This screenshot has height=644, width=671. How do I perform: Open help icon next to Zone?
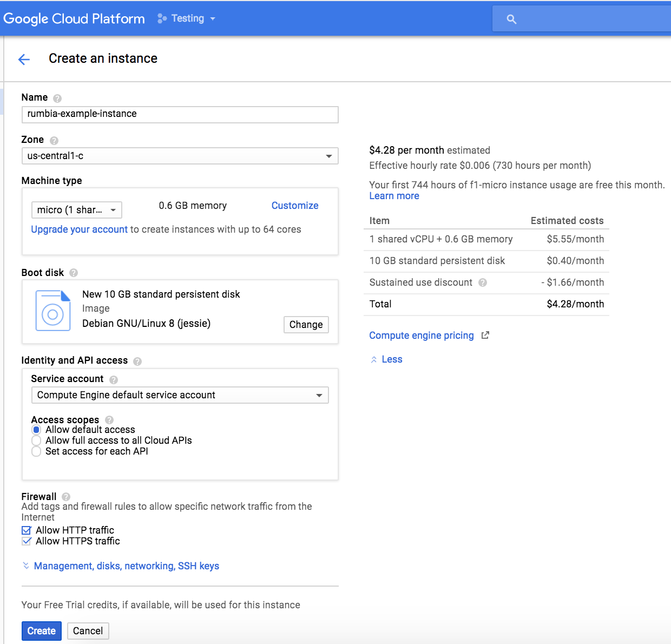pyautogui.click(x=54, y=141)
